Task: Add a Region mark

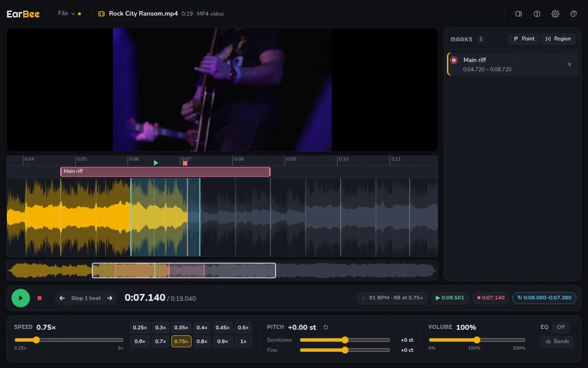Action: coord(558,39)
